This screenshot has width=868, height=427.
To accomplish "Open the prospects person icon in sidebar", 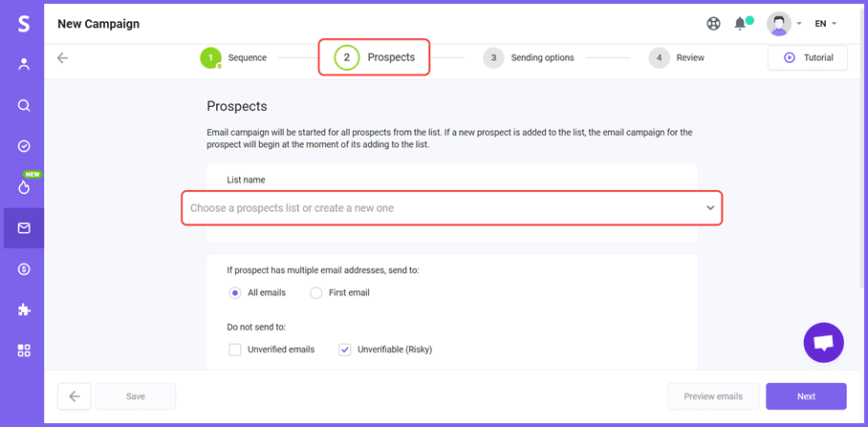I will pos(24,65).
